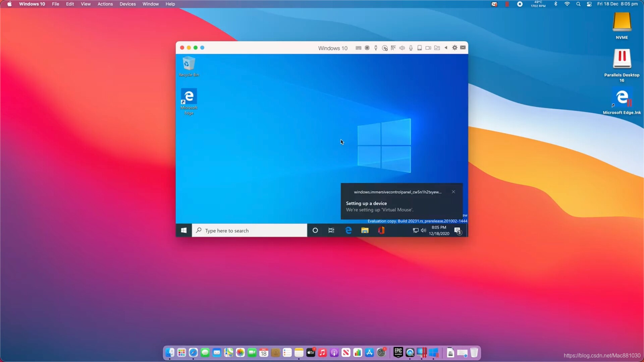
Task: Open the VM configuration gear icon
Action: (x=454, y=48)
